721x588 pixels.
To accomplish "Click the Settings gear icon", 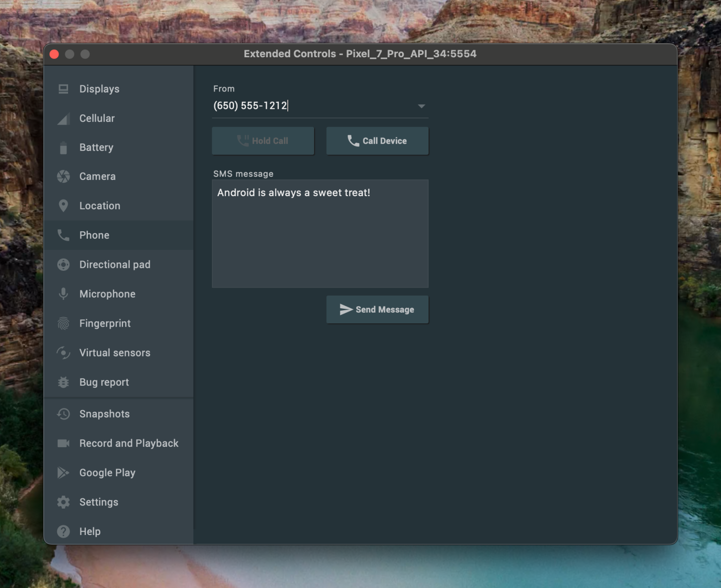I will 63,502.
